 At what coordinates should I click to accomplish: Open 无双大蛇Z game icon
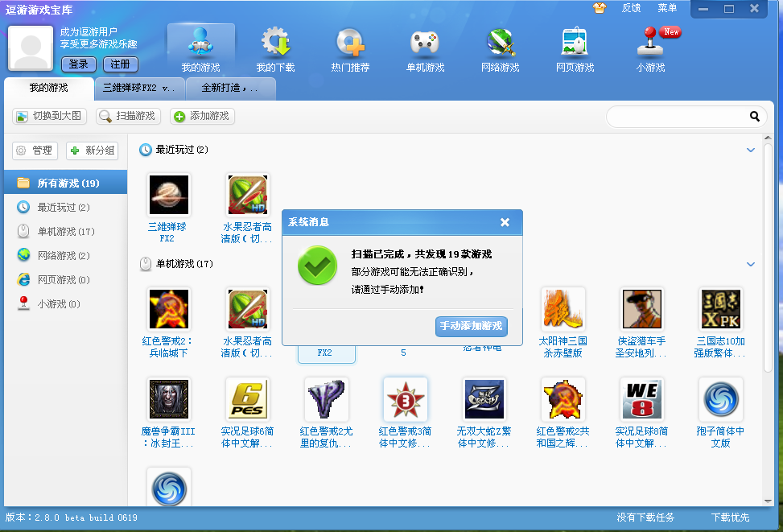[484, 399]
